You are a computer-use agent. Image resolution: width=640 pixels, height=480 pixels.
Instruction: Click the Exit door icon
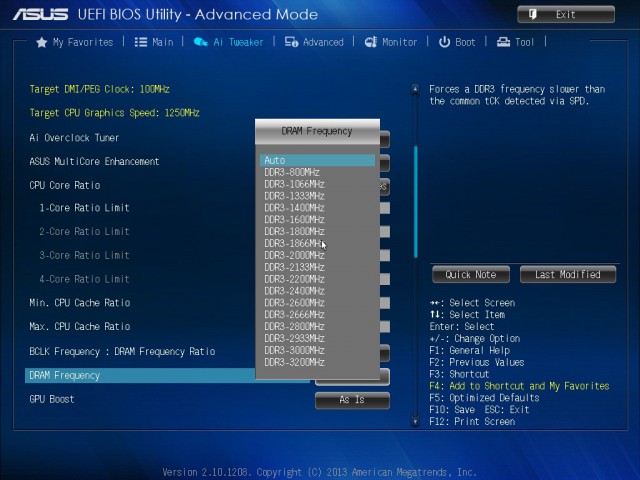coord(533,14)
